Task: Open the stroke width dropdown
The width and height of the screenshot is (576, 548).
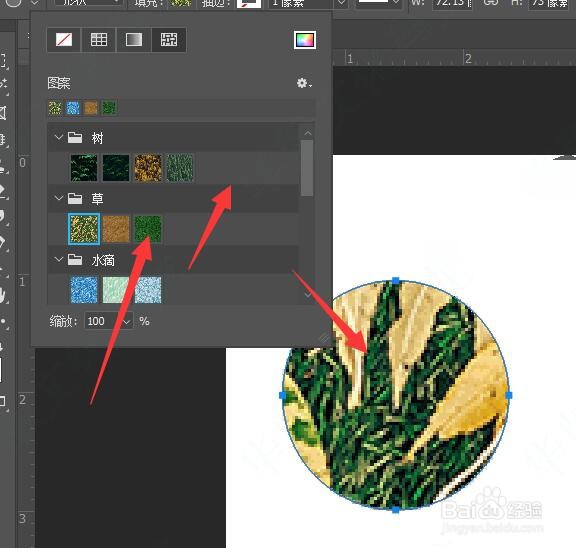Action: (342, 3)
